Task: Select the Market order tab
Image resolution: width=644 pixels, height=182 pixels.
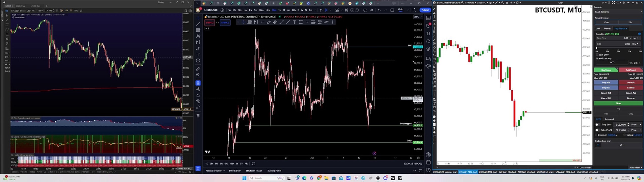Action: 607,29
